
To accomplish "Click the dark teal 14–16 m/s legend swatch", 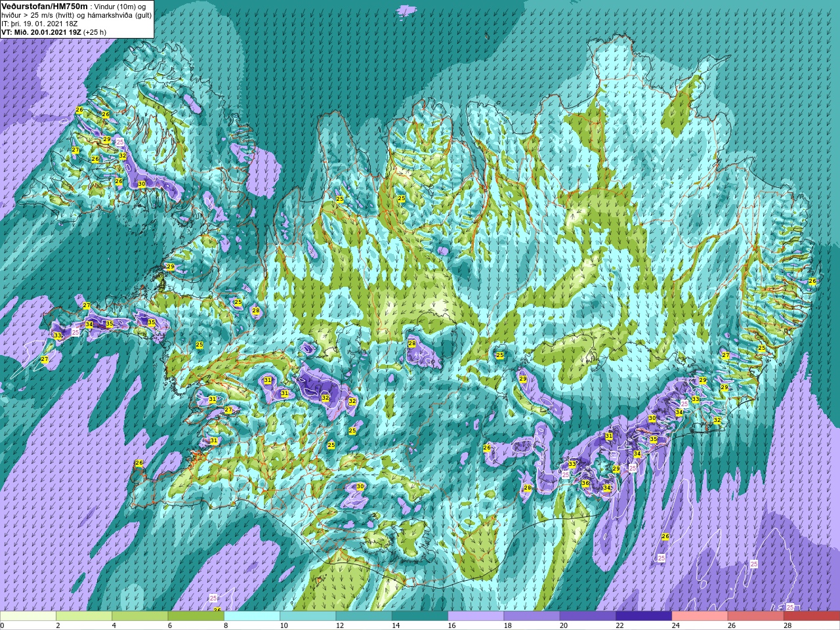I will (x=420, y=616).
